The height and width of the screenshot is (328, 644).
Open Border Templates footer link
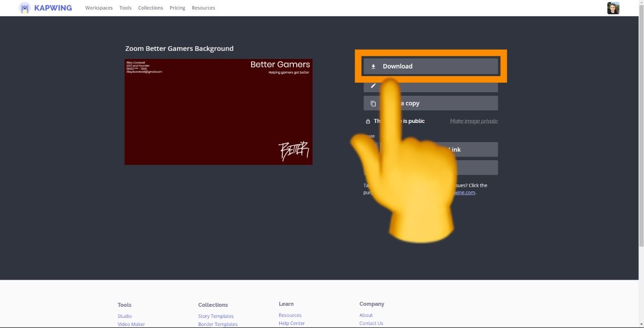point(218,324)
